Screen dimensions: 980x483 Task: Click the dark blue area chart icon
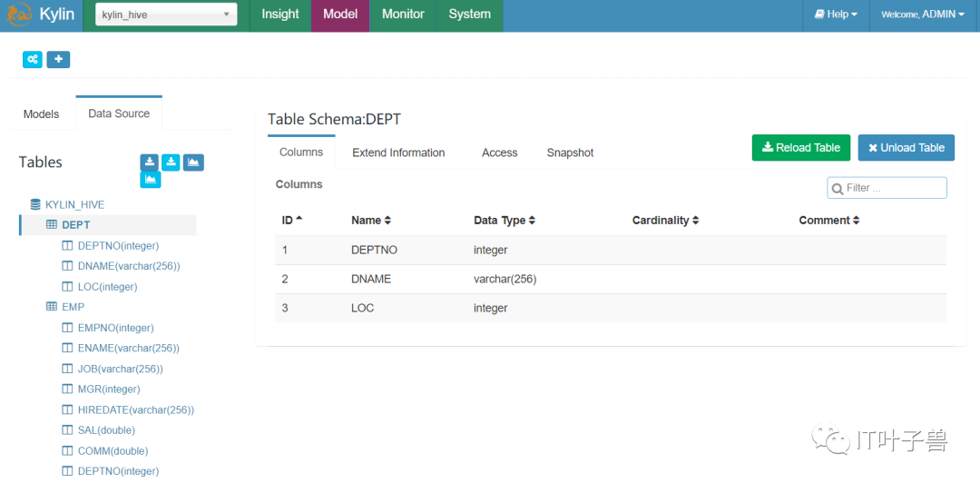pos(194,162)
